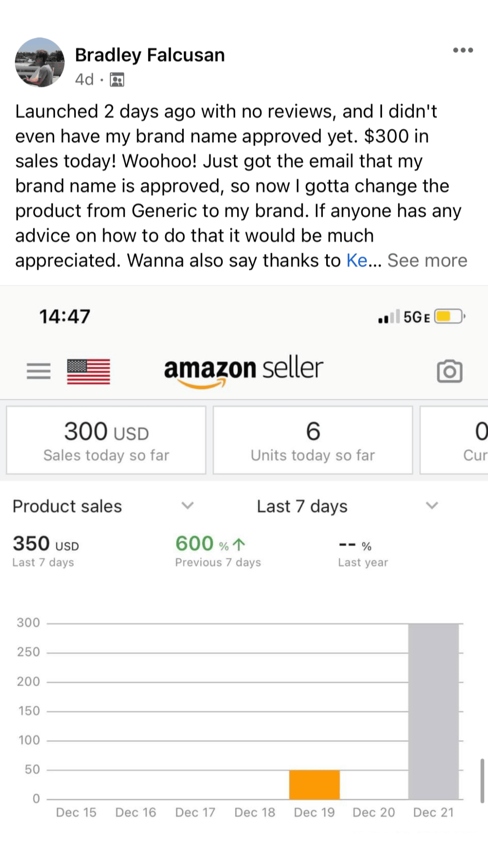488x868 pixels.
Task: Open the Amazon Seller hamburger menu
Action: click(39, 371)
